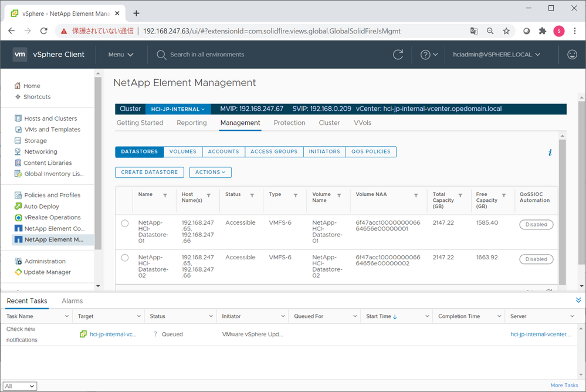Expand the Actions dropdown
This screenshot has width=586, height=392.
point(210,173)
